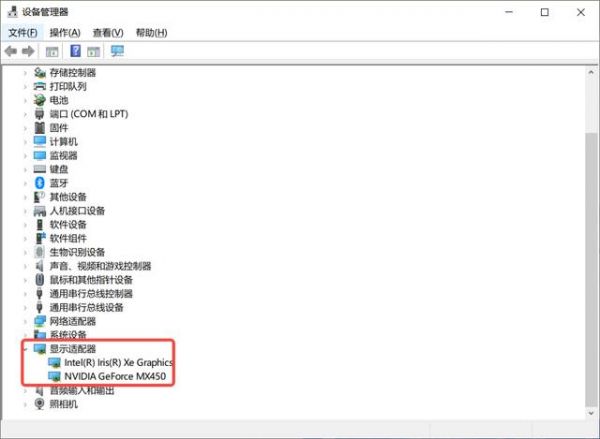Select Intel(R) Iris(R) Xe Graphics entry
600x439 pixels.
pos(118,362)
